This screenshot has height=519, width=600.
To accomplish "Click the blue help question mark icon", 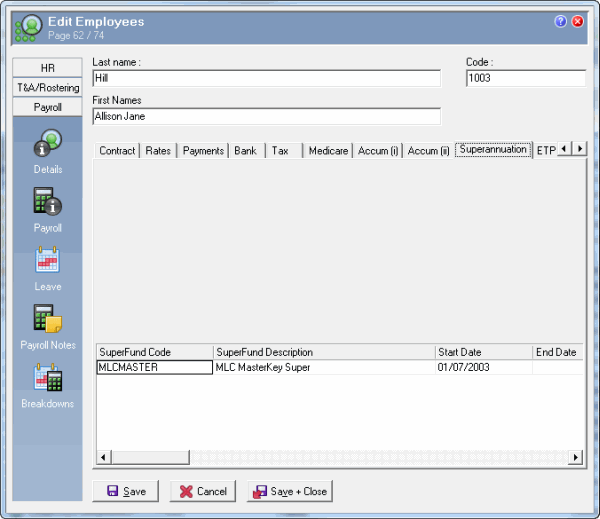I will click(x=560, y=21).
